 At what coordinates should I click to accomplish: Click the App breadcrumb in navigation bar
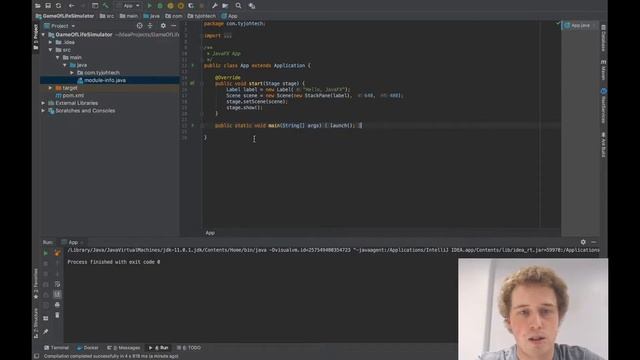click(x=229, y=16)
